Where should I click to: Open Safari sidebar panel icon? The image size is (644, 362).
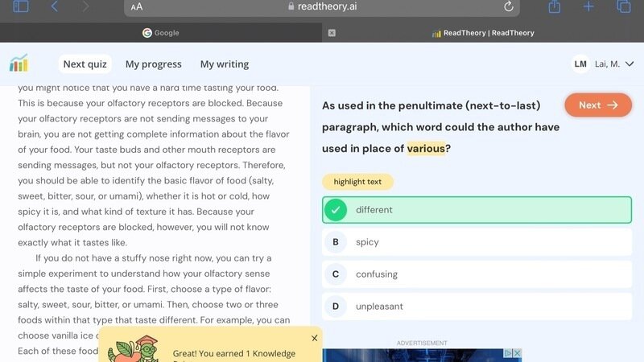point(21,6)
